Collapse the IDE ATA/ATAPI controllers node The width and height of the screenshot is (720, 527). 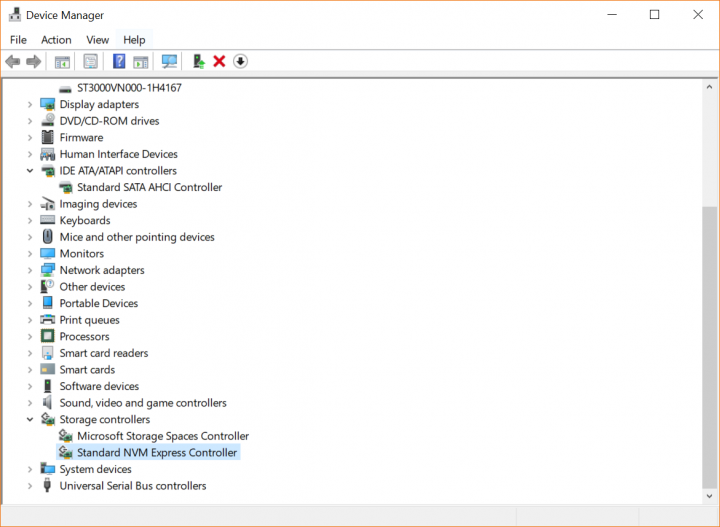(x=30, y=171)
